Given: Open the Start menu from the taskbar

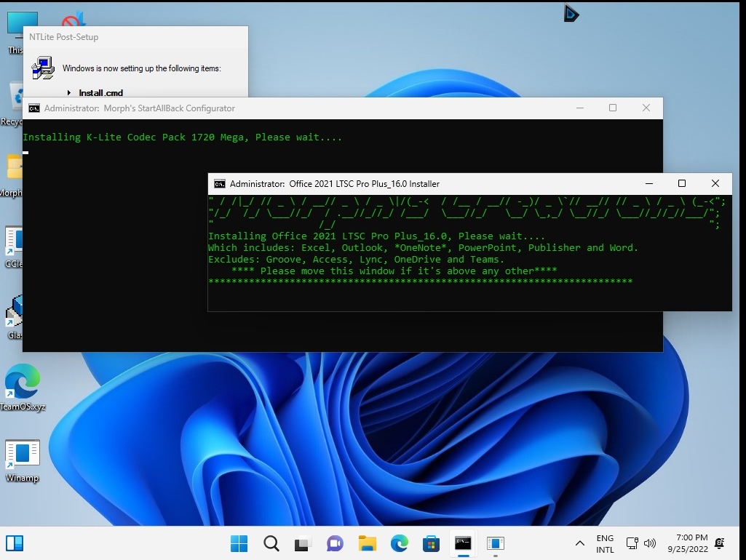Looking at the screenshot, I should point(239,543).
